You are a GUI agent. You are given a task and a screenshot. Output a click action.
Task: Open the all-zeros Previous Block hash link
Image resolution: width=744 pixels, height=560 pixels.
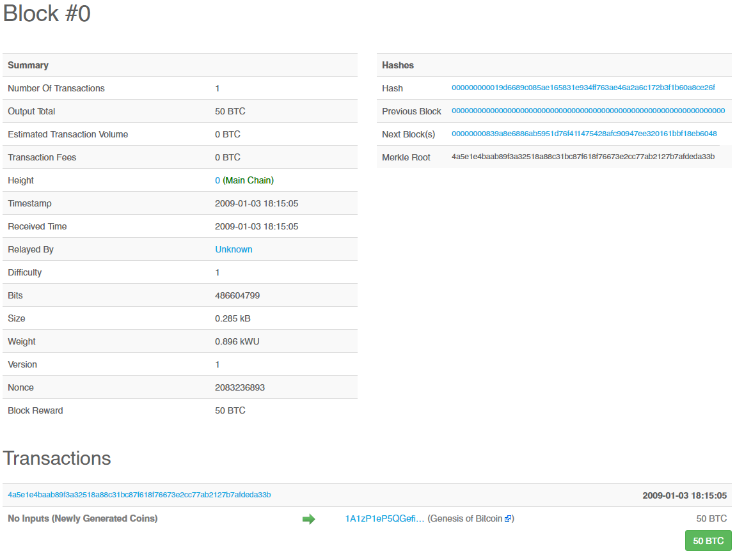tap(588, 111)
